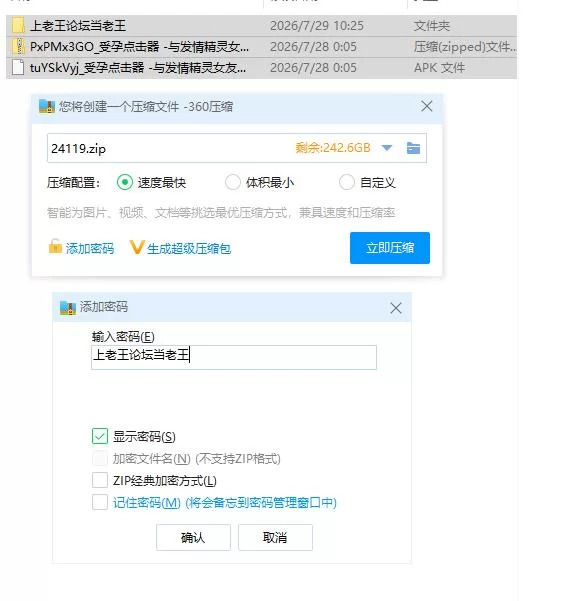Tick the 记住密码(M) checkbox
The height and width of the screenshot is (601, 569).
coord(100,502)
